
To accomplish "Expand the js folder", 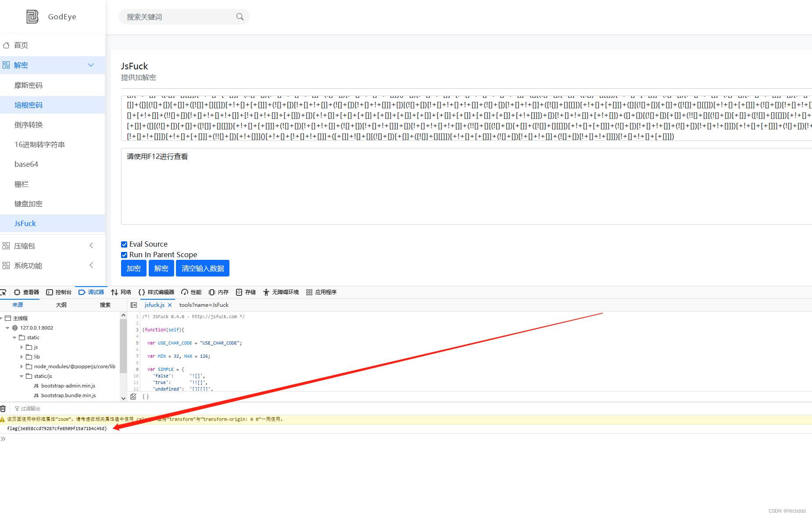I will click(x=21, y=347).
